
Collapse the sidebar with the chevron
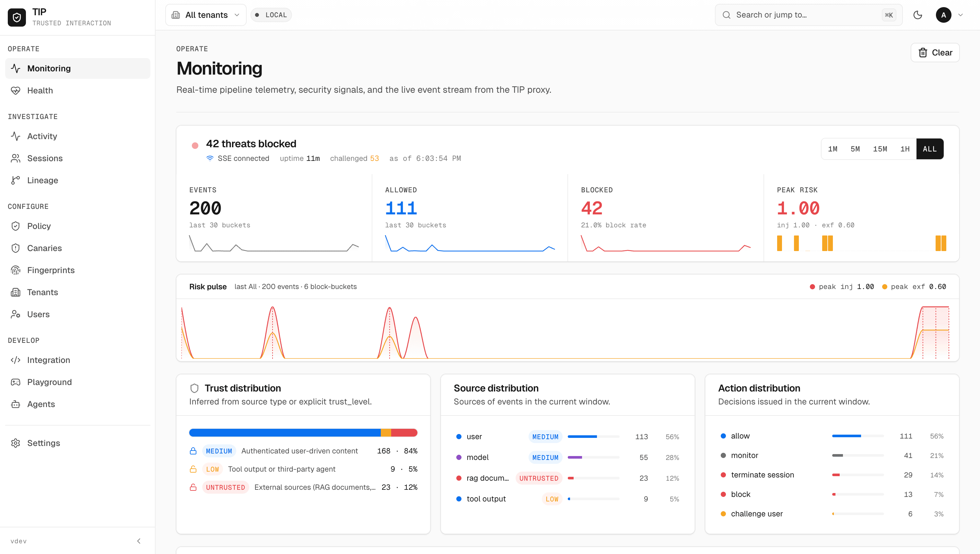(x=139, y=541)
